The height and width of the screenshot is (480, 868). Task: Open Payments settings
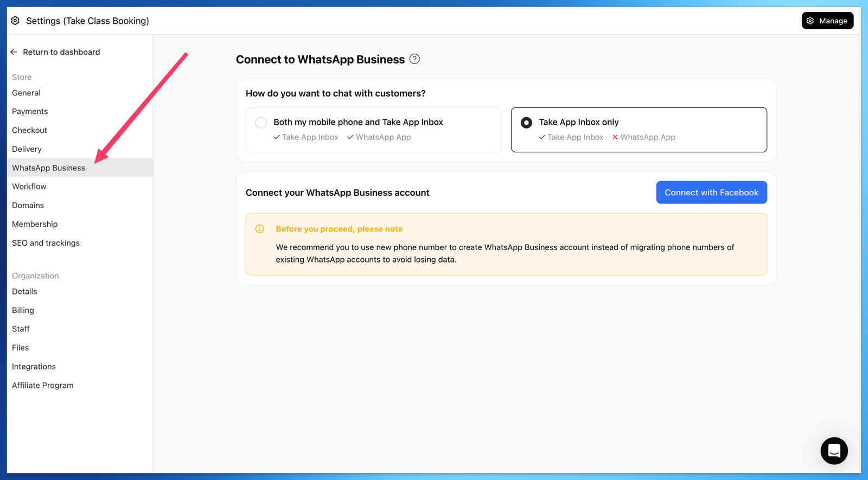coord(80,112)
